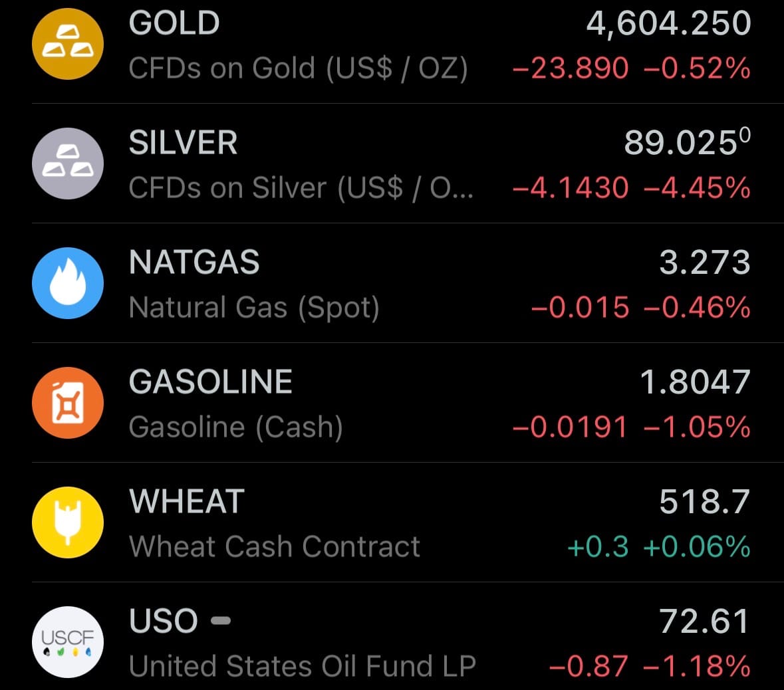Open the WHEAT ticker label

(187, 502)
